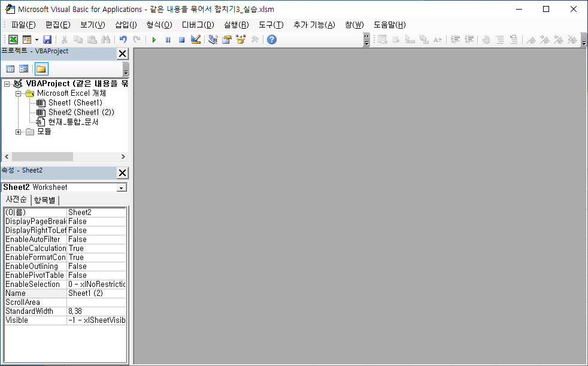Click the Paste clipboard icon
The width and height of the screenshot is (588, 366).
[92, 40]
